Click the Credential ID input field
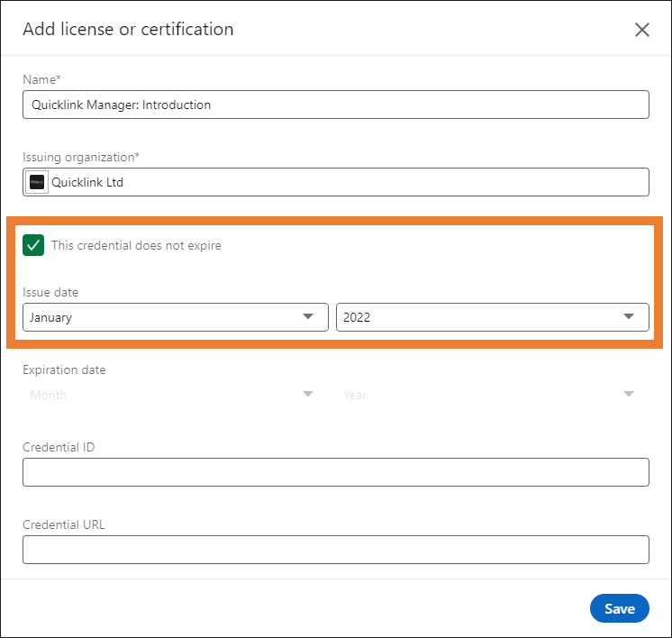672x638 pixels. point(336,472)
